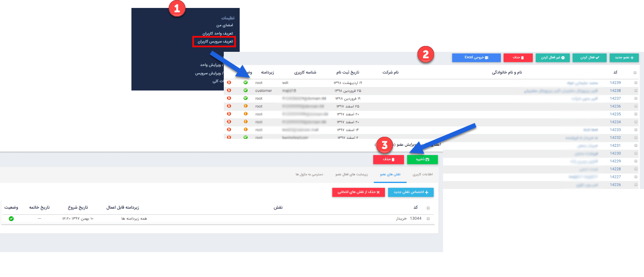This screenshot has height=277, width=644.
Task: Open member code link 14226
Action: tap(615, 185)
